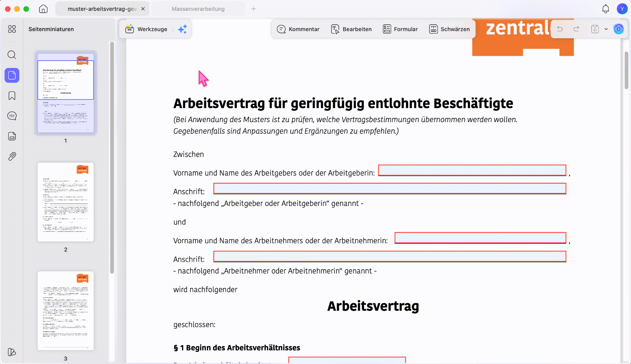631x364 pixels.
Task: Click the heading 'Arbeitsvertrag für geringfügig entlohnte Beschäftigte'
Action: click(343, 103)
